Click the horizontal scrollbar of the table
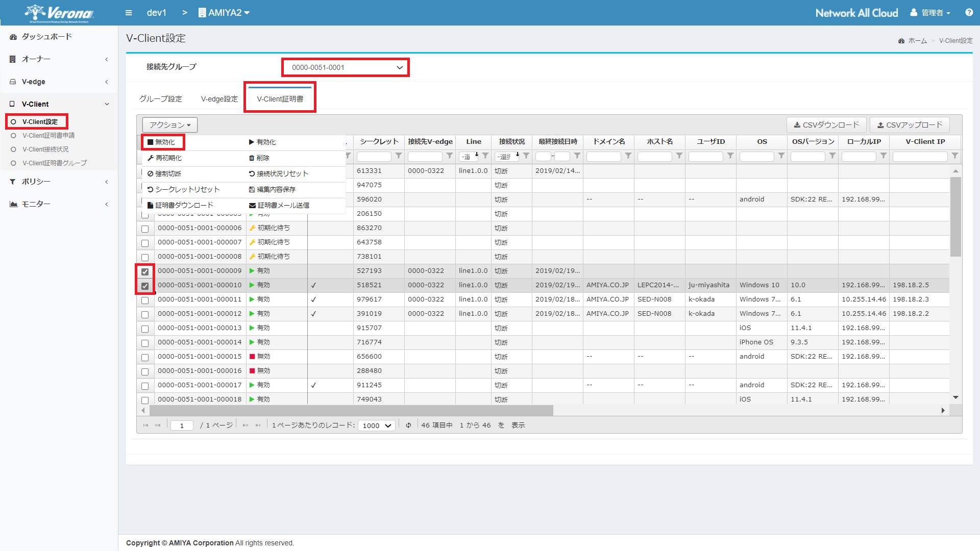This screenshot has width=980, height=551. click(x=351, y=410)
